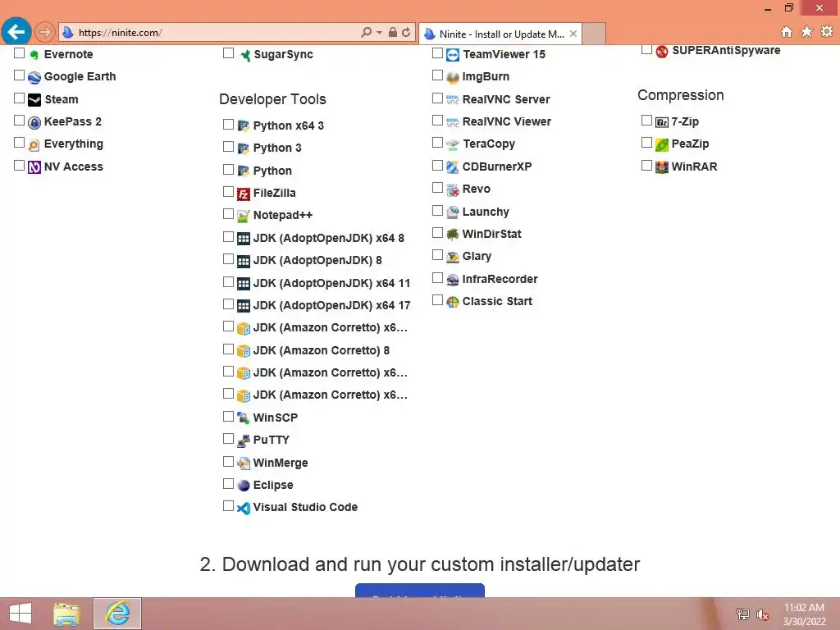Screen dimensions: 840x630
Task: Click Internet Explorer taskbar icon
Action: [117, 614]
